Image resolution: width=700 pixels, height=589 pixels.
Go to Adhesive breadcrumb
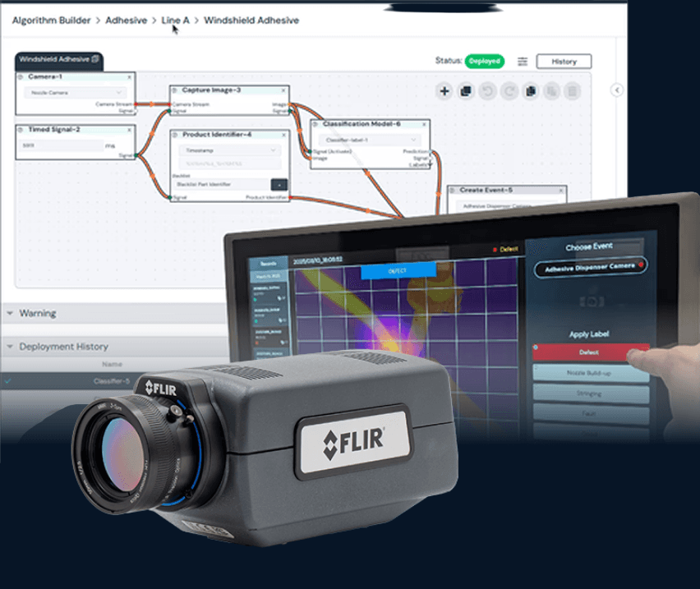point(126,21)
